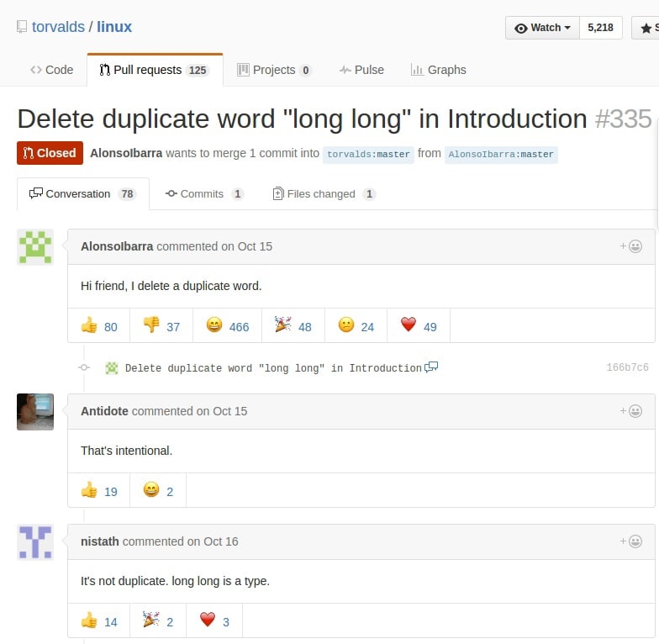Toggle thumbs up reaction showing 14
This screenshot has height=644, width=659.
[99, 620]
